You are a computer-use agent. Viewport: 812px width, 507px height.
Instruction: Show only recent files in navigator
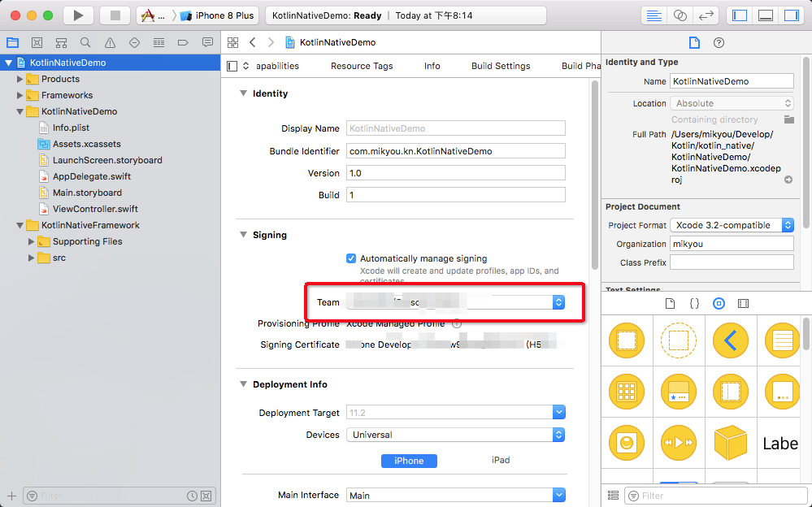[192, 496]
